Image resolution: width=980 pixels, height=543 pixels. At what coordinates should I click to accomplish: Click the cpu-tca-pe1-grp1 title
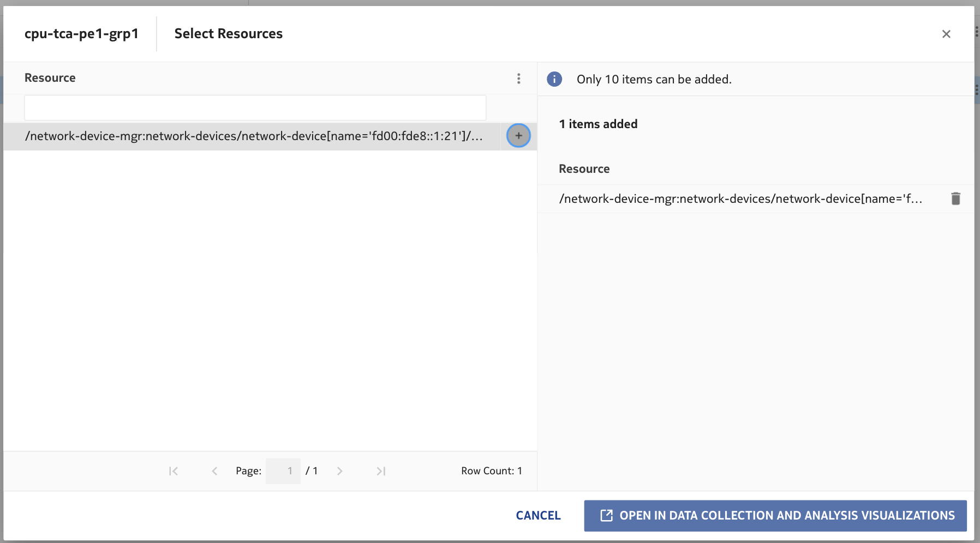(81, 34)
